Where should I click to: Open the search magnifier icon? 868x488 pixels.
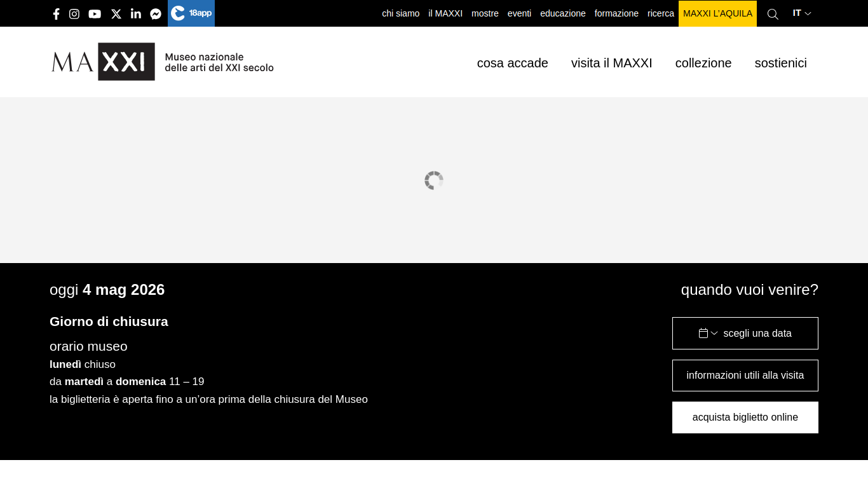tap(773, 14)
